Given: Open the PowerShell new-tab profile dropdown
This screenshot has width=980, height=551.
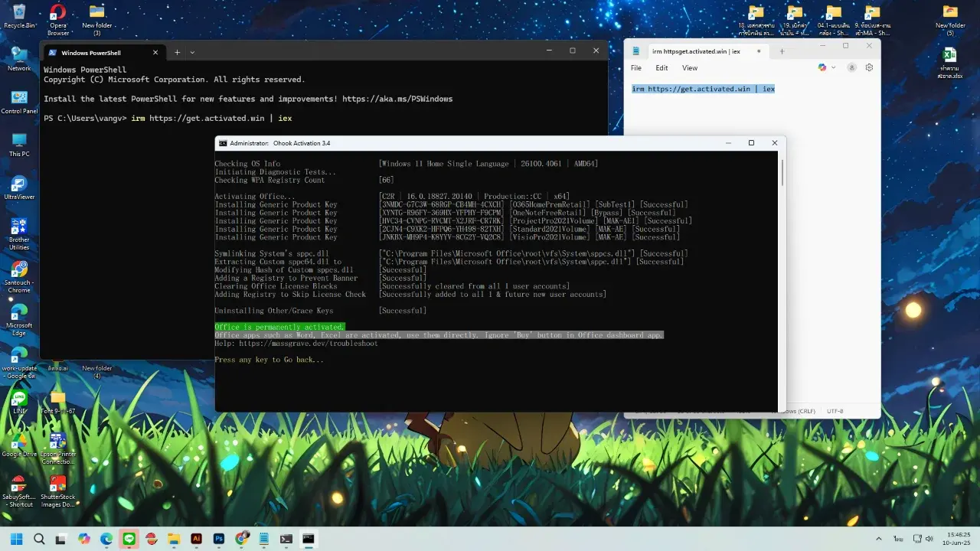Looking at the screenshot, I should [x=192, y=52].
